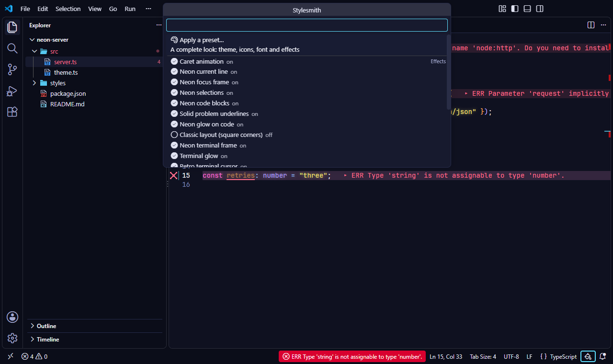Open the Accounts menu icon

pyautogui.click(x=12, y=317)
